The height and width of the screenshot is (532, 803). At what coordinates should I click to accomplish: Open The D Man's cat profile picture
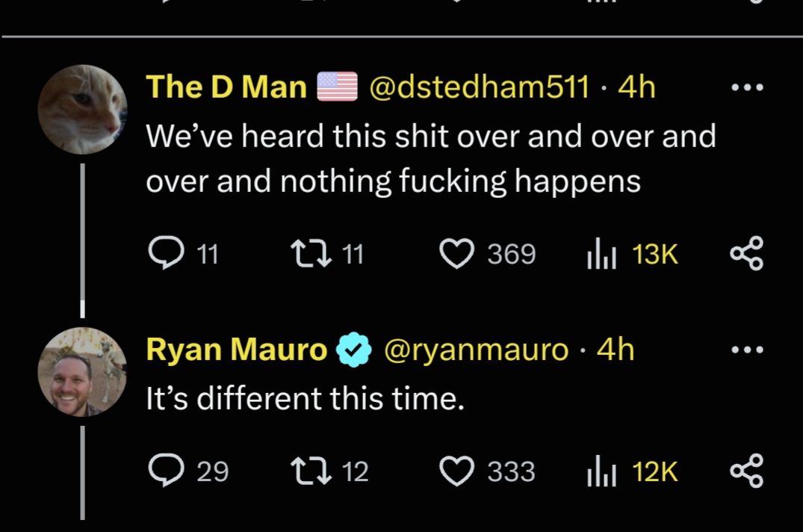coord(82,109)
